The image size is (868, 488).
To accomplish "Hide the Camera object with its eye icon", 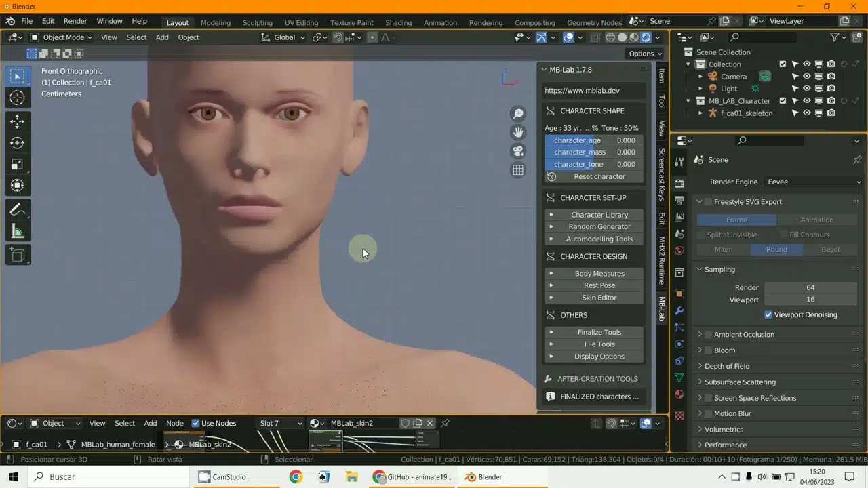I will coord(806,77).
